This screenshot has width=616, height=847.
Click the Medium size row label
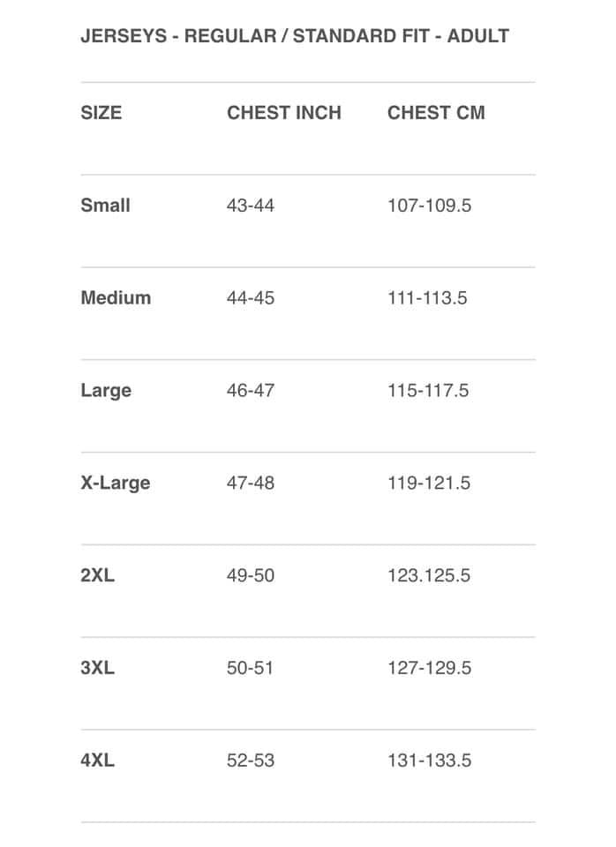tap(116, 297)
